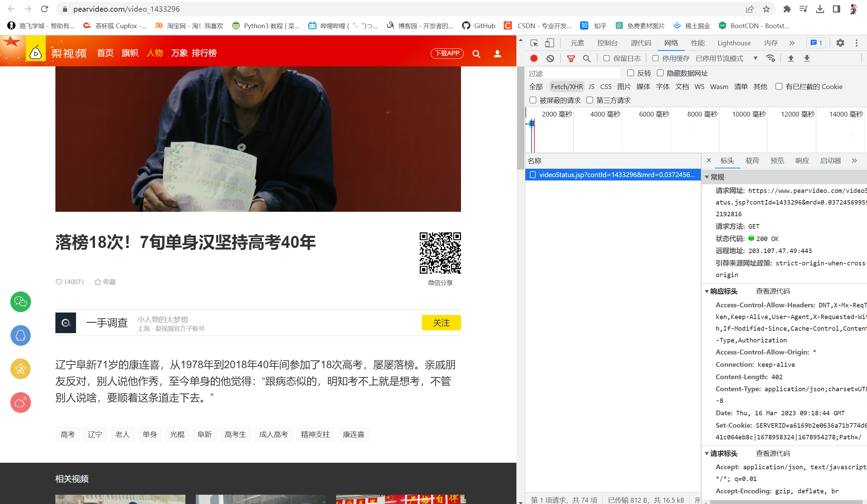
Task: Share via the WeChat green icon
Action: [21, 302]
